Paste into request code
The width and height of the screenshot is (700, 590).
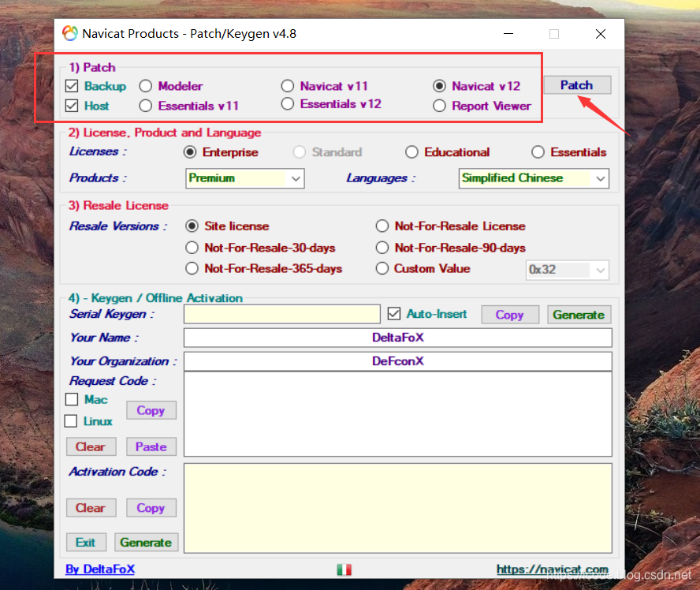tap(151, 446)
